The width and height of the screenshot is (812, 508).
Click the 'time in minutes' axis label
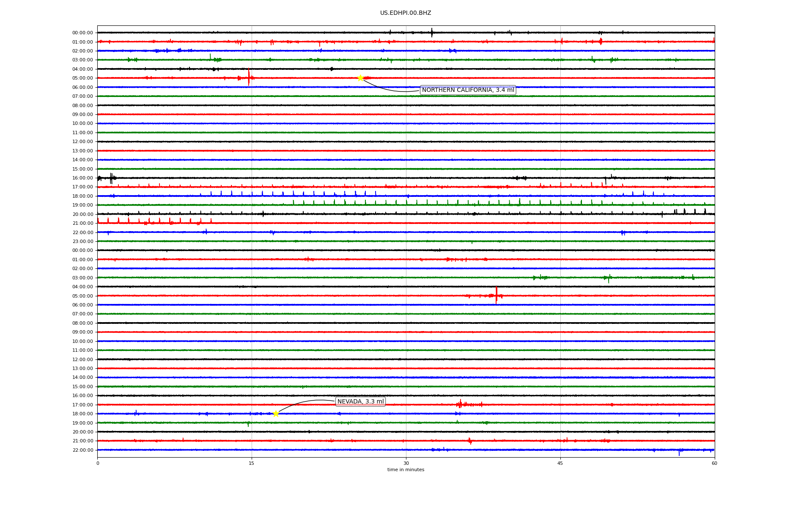(406, 470)
